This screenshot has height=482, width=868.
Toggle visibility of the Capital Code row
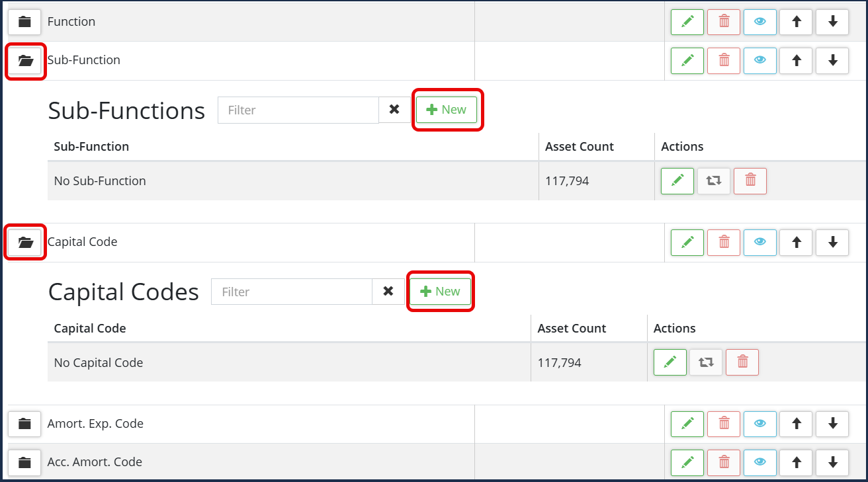tap(760, 242)
